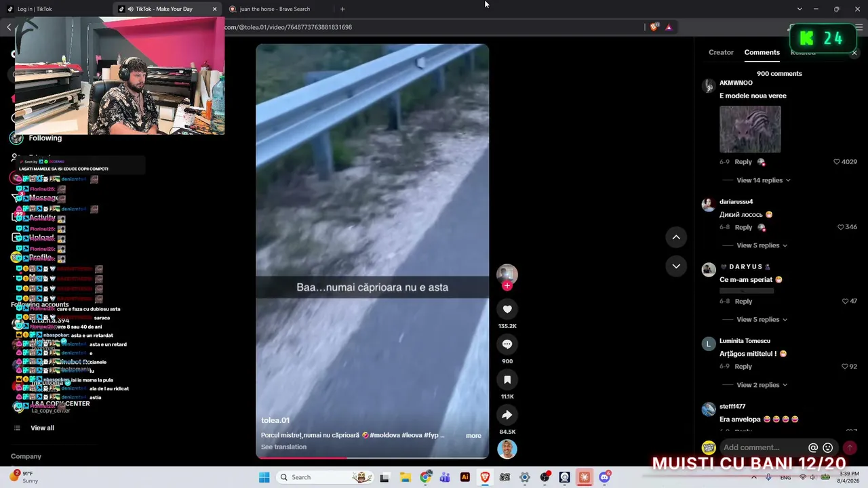The width and height of the screenshot is (868, 488).
Task: Expand View 5 replies under dariarussu4's comment
Action: (762, 245)
